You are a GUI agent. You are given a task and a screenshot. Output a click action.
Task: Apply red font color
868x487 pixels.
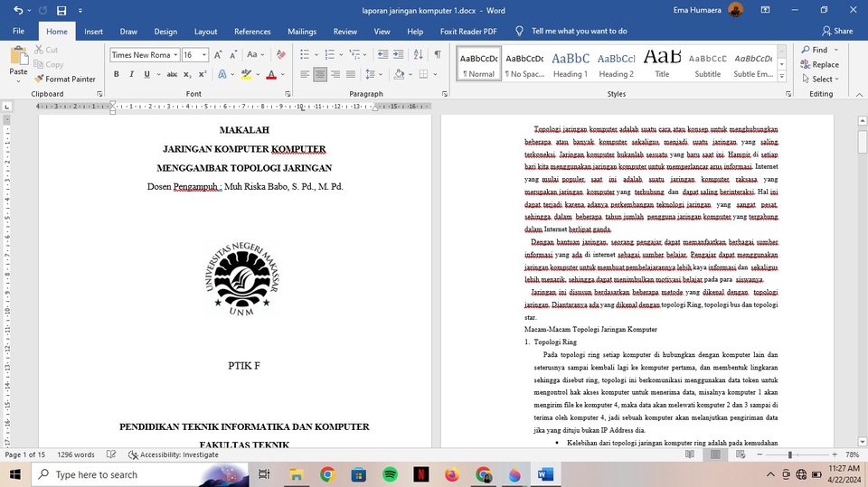click(271, 74)
